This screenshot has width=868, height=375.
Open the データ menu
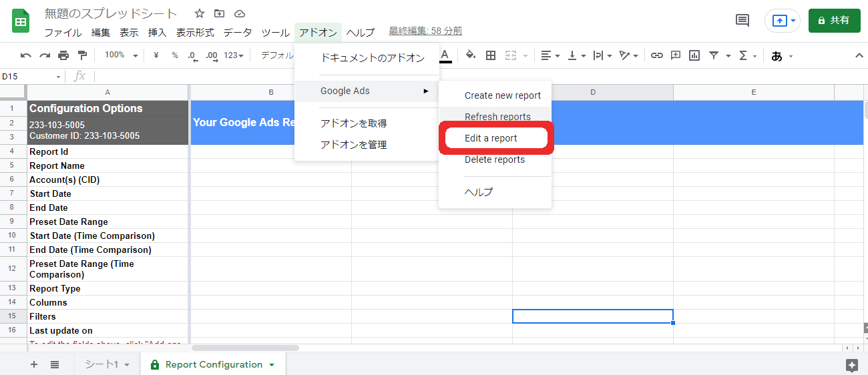(238, 32)
